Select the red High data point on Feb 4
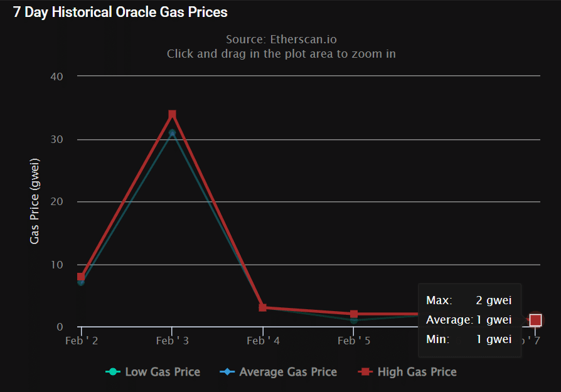 pyautogui.click(x=262, y=307)
